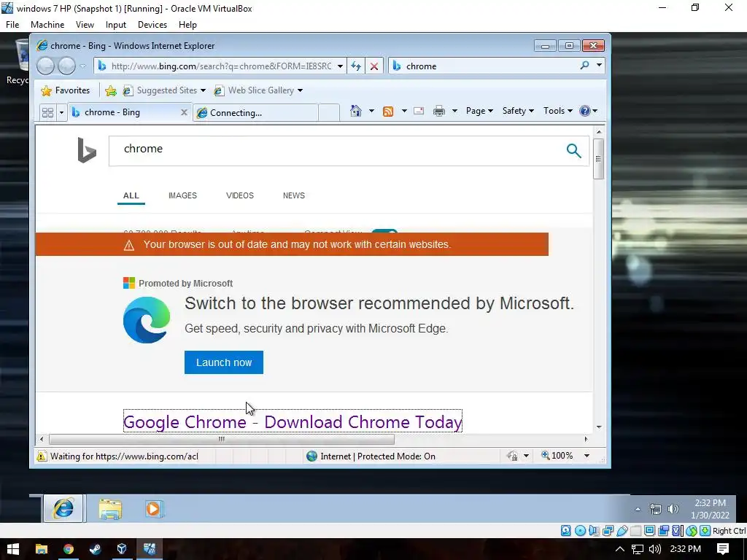Click VirtualBox hard disk status icon
Screen dimensions: 747x560
pos(565,531)
